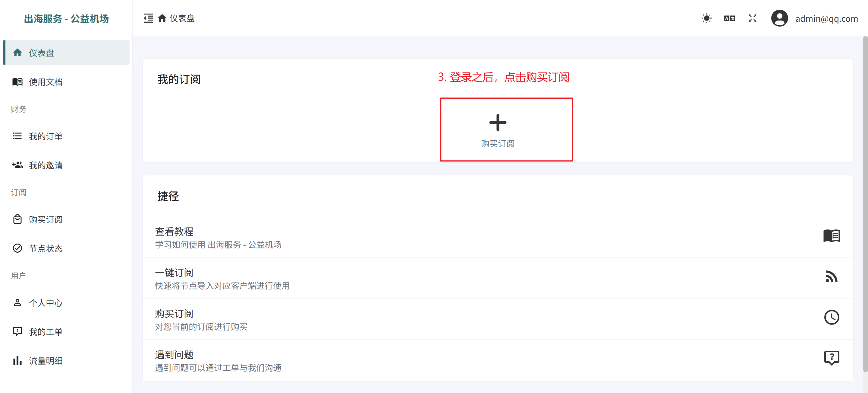Toggle the light/dark theme sun icon

[706, 18]
